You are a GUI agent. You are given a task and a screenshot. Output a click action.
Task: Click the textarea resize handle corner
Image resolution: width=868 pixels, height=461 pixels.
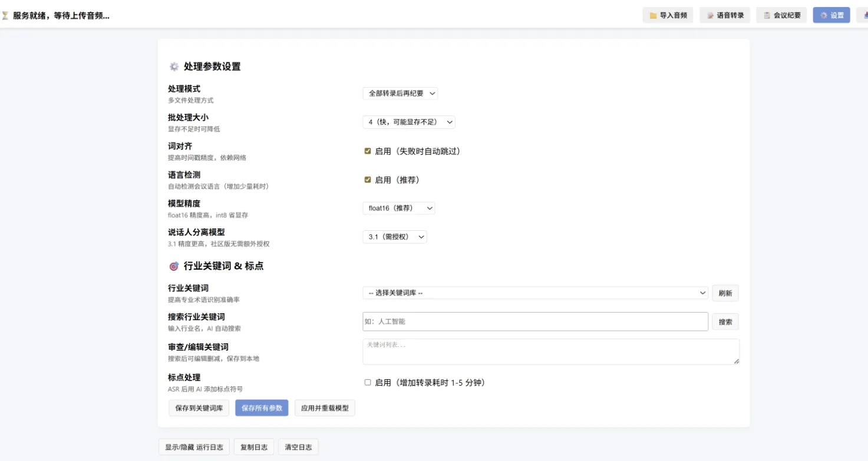[x=737, y=361]
